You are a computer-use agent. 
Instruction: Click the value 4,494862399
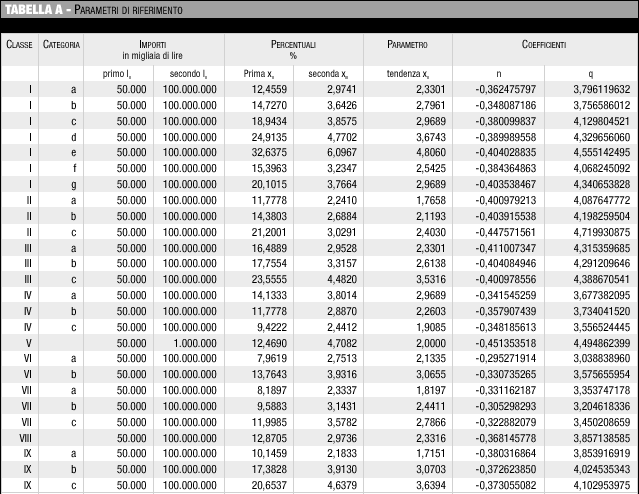[602, 343]
